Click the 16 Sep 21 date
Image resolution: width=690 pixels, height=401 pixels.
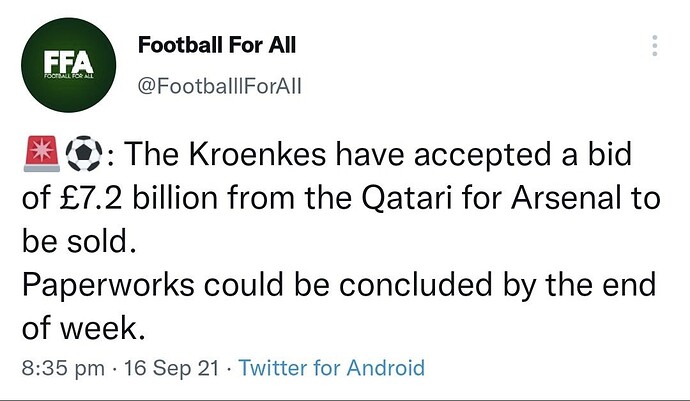coord(171,368)
